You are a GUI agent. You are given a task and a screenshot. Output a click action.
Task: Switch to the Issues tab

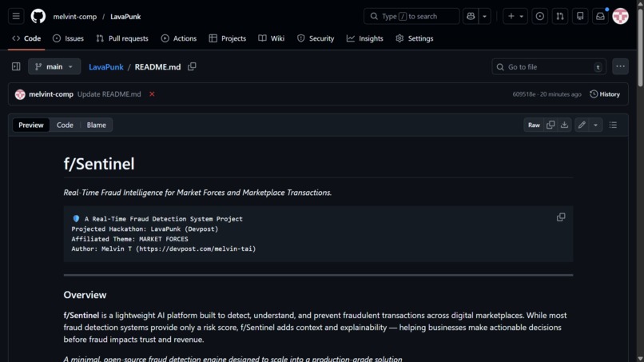(x=68, y=38)
